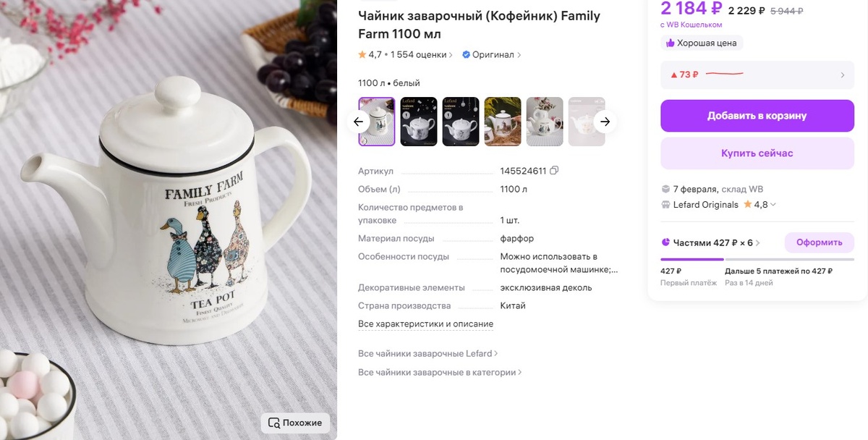The image size is (868, 440).
Task: Click the Купить сейчас button
Action: click(757, 153)
